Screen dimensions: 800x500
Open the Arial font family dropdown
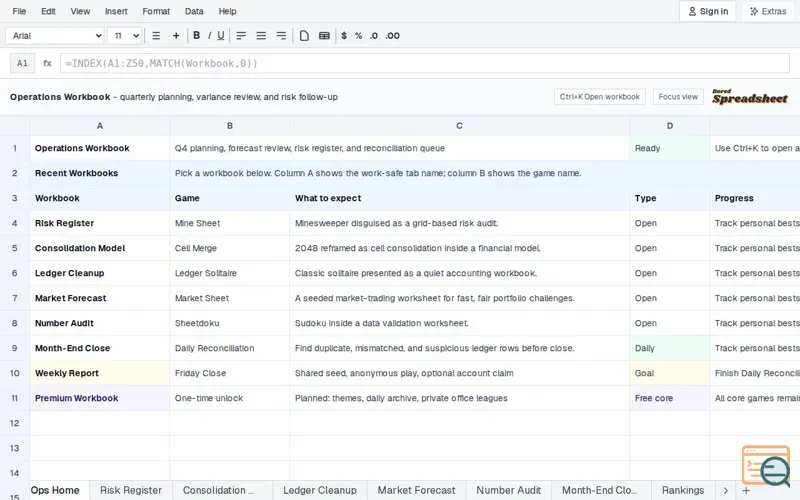tap(55, 36)
